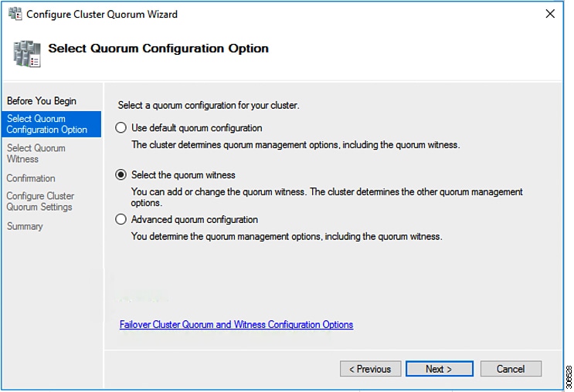Go to Before You Begin step
574x392 pixels.
pyautogui.click(x=41, y=101)
